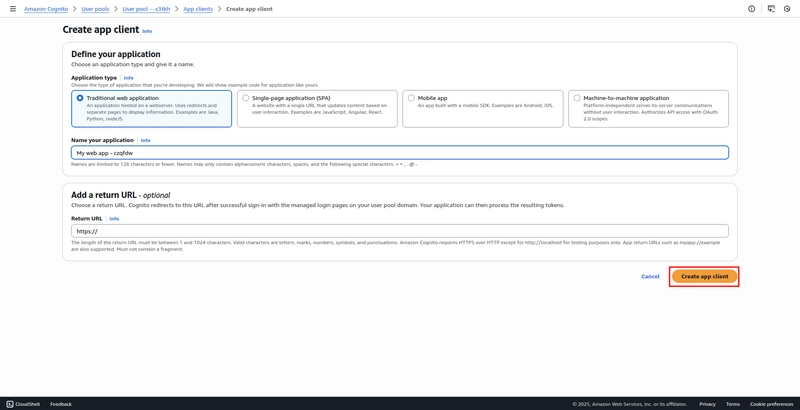Click the clock icon at top right
Image resolution: width=800 pixels, height=410 pixels.
(787, 9)
